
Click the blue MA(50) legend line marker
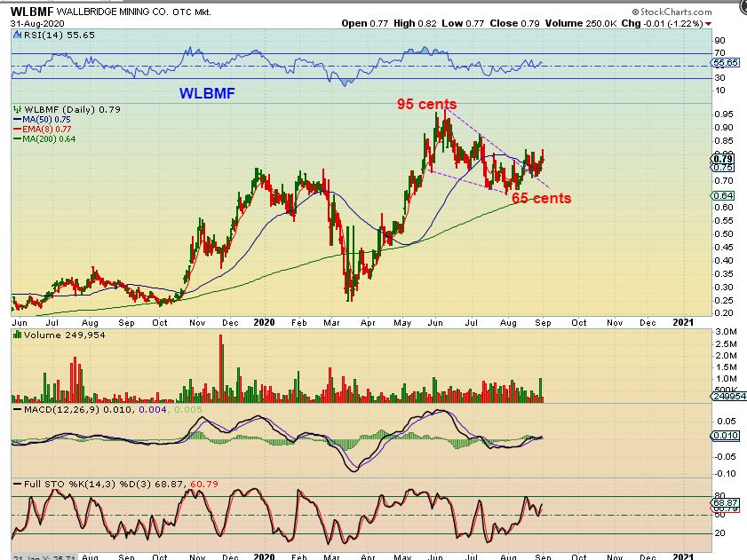(x=18, y=120)
